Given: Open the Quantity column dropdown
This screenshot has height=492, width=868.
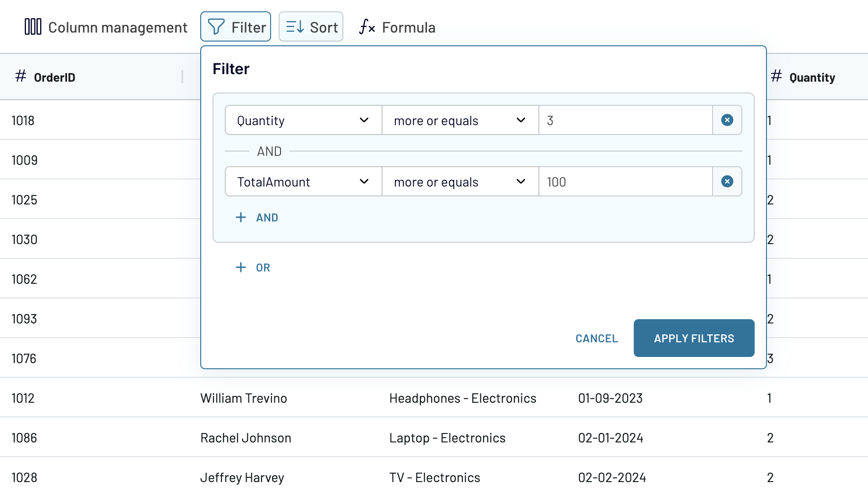Looking at the screenshot, I should point(303,120).
